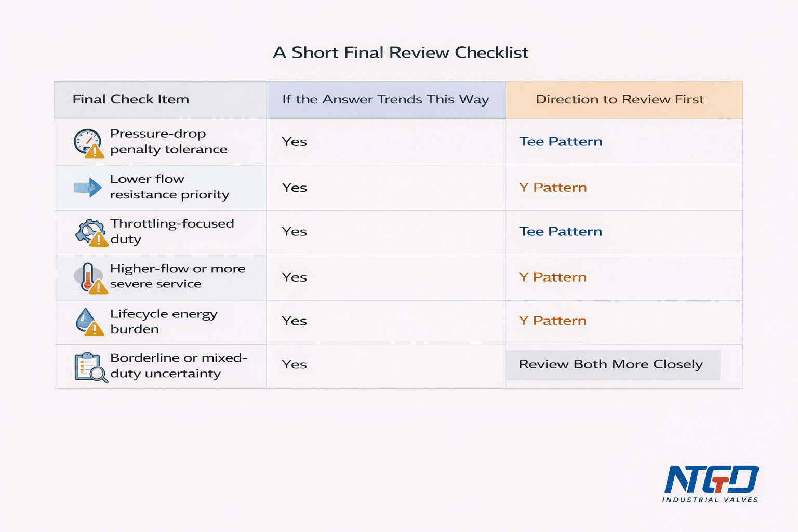
Task: Click Review Both More Closely button
Action: pos(613,365)
